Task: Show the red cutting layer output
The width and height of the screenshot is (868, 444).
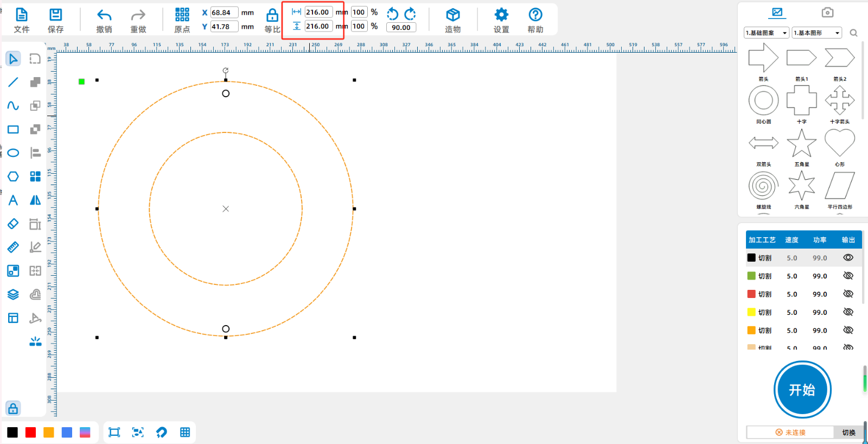Action: [848, 294]
